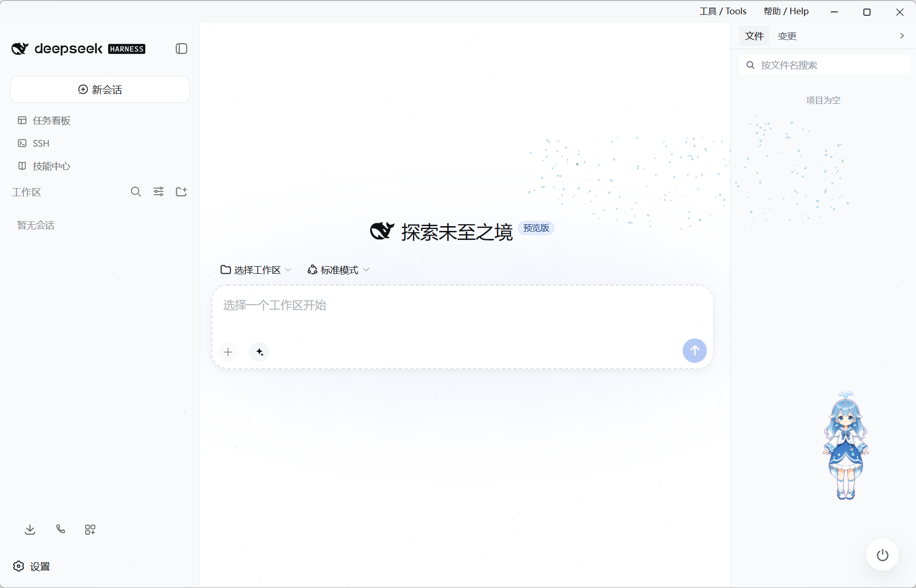The height and width of the screenshot is (588, 916).
Task: Focus the 按文件名搜索 search field
Action: tap(824, 65)
